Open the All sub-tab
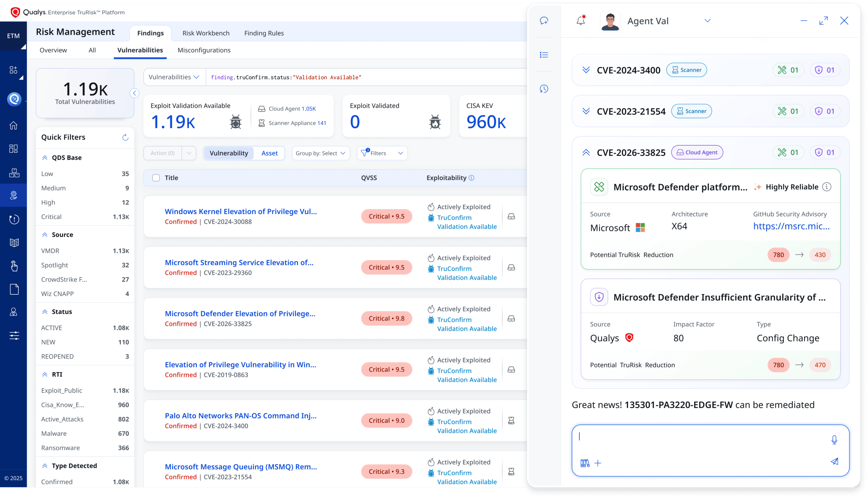Viewport: 868px width, 498px height. 92,50
